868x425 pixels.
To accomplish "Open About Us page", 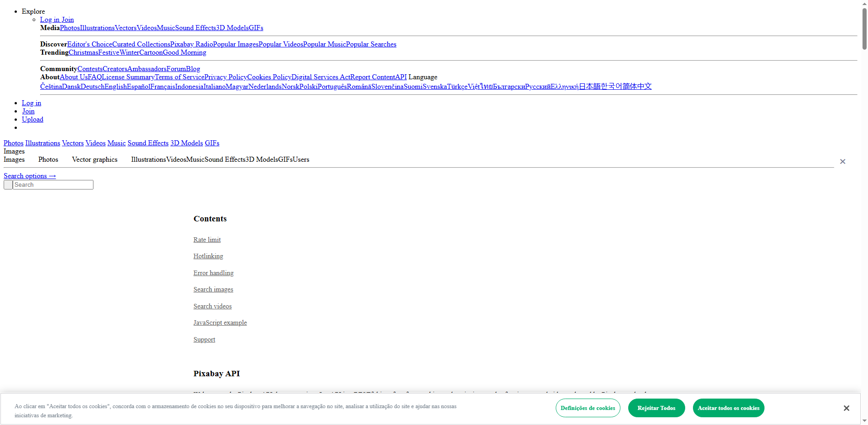I will coord(73,77).
